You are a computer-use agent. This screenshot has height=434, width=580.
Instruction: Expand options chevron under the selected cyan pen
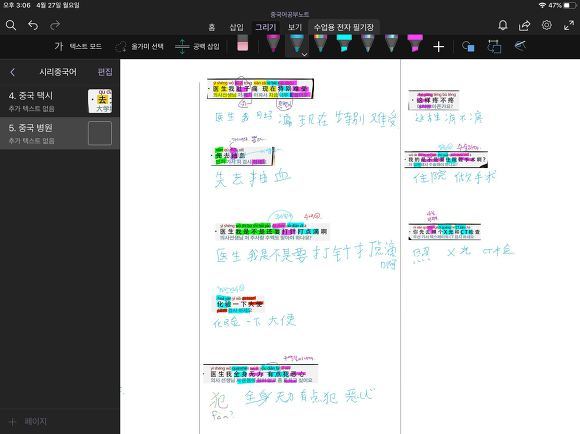coord(304,54)
